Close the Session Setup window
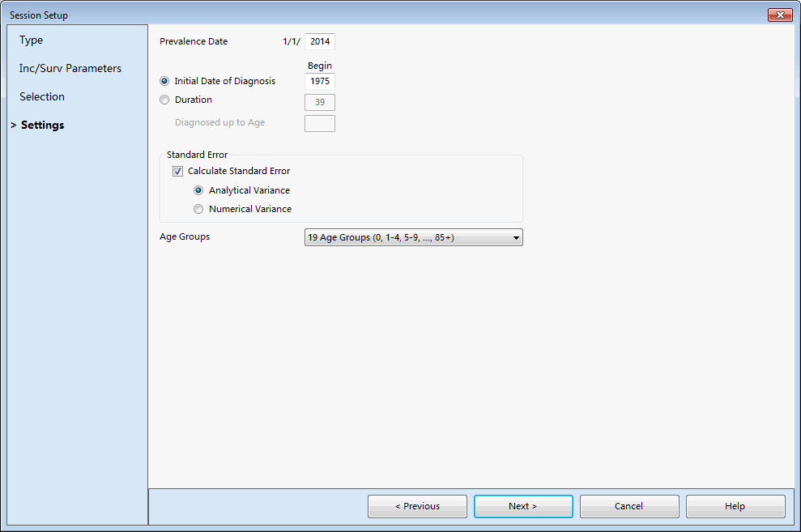The height and width of the screenshot is (532, 801). (781, 15)
